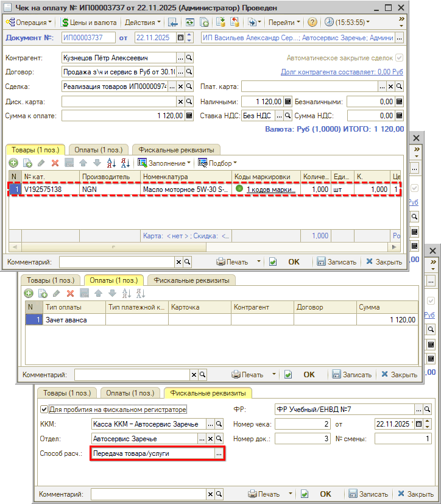
Task: Open calendar picker next to document date
Action: pyautogui.click(x=180, y=38)
